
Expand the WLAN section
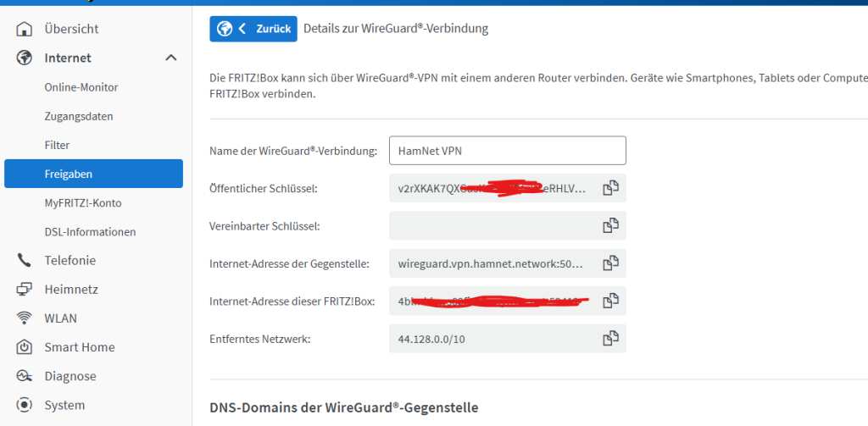pos(61,318)
